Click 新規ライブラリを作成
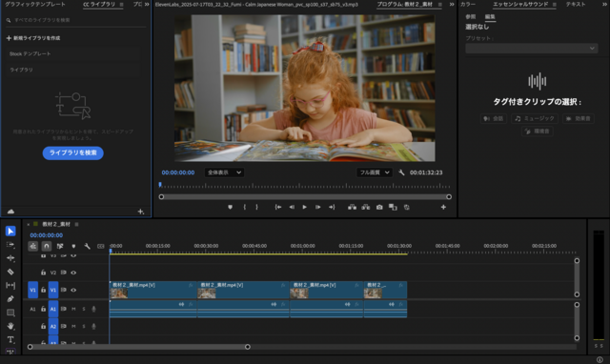This screenshot has height=364, width=610. (x=33, y=38)
